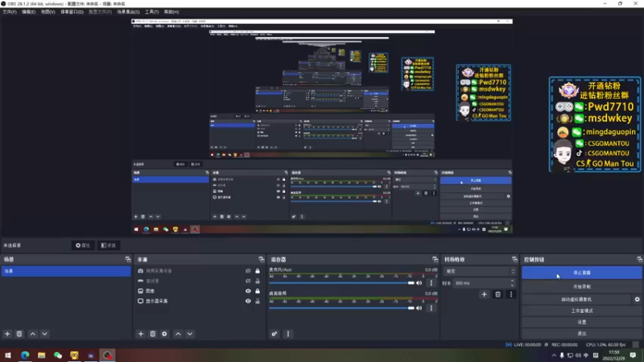Open source 滤镜 filters button

109,245
